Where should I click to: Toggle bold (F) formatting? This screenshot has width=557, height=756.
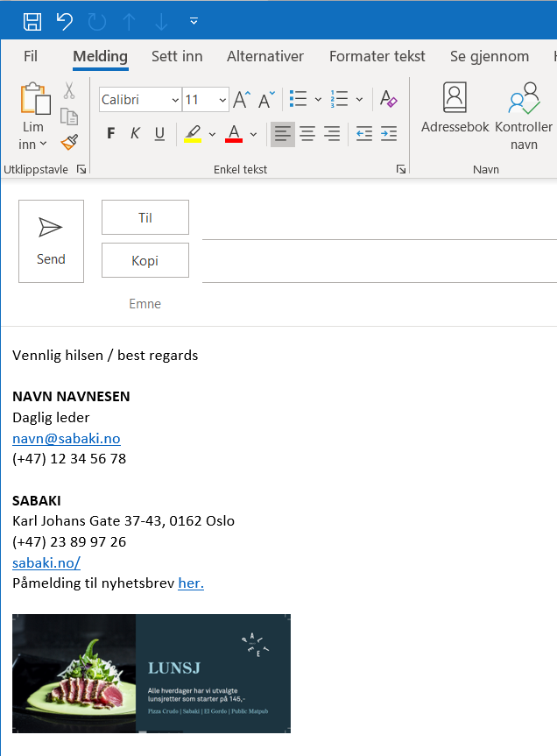point(111,133)
